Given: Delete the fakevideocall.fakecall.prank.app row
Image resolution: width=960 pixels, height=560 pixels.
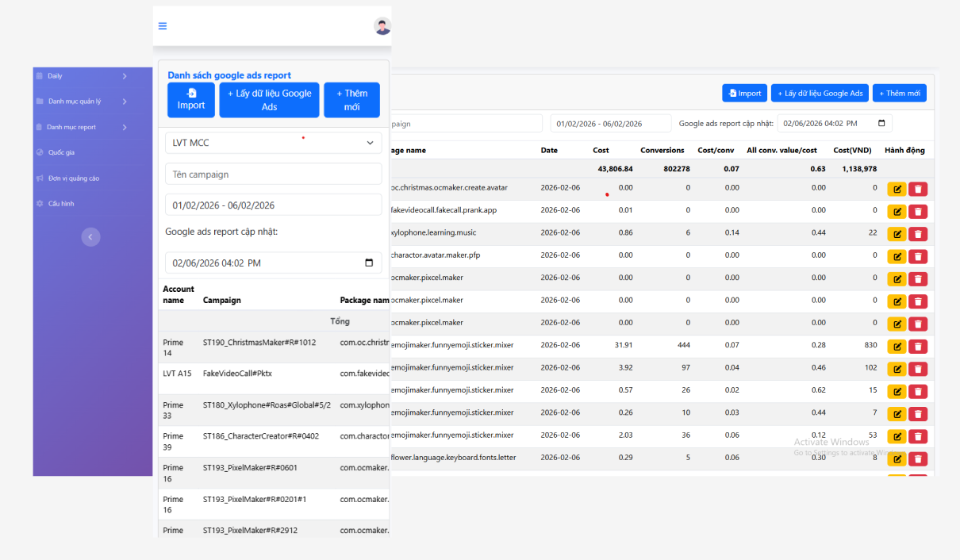Looking at the screenshot, I should pyautogui.click(x=918, y=211).
